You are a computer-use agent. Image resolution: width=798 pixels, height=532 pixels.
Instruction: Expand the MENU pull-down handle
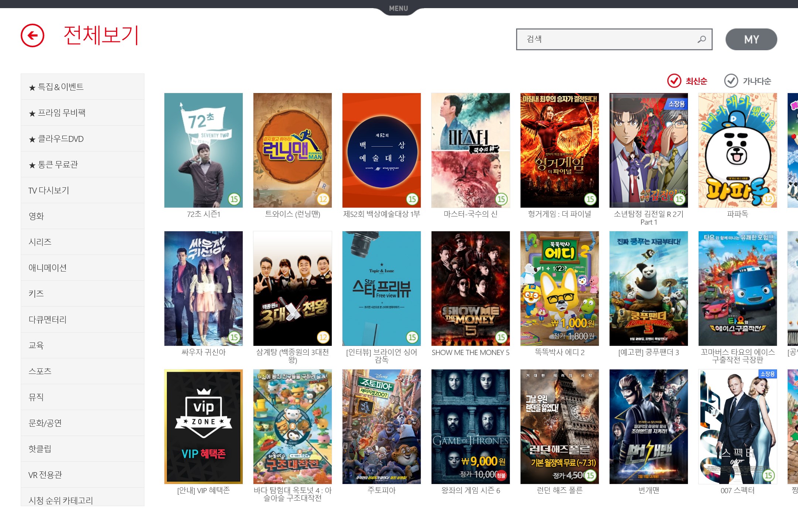[398, 8]
